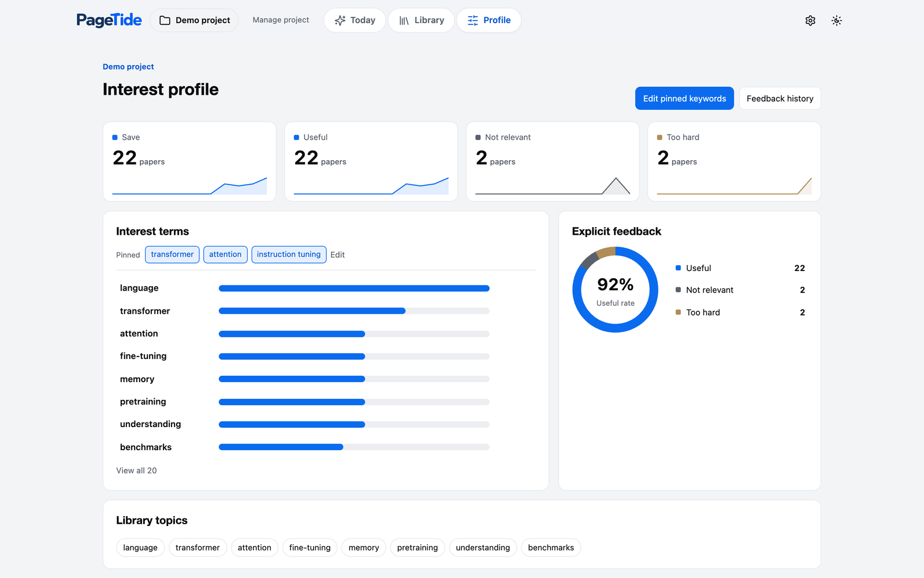Viewport: 924px width, 578px height.
Task: Click Edit pinned keywords button
Action: coord(684,98)
